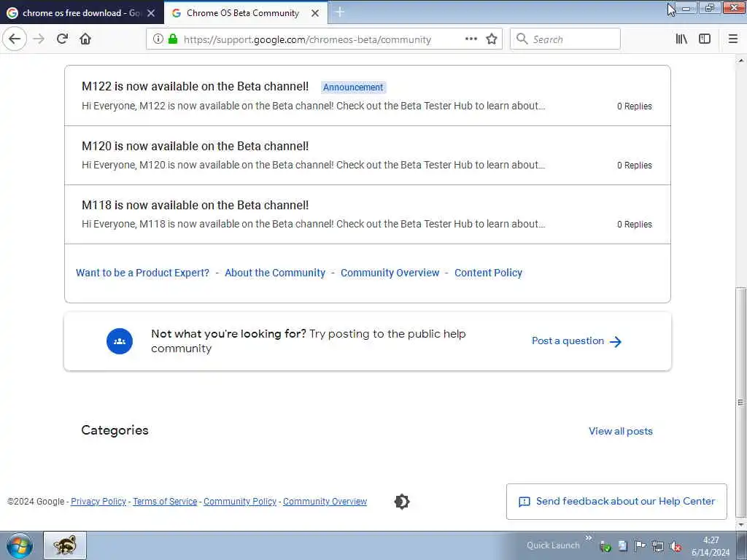Open the Library bookshelf icon
This screenshot has height=560, width=747.
click(681, 39)
